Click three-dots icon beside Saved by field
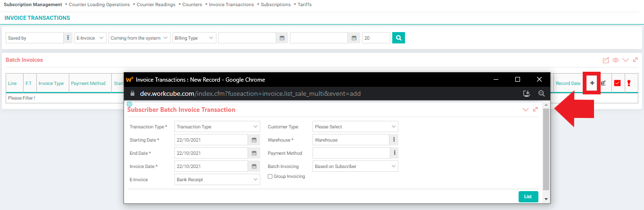This screenshot has height=210, width=644. click(68, 38)
